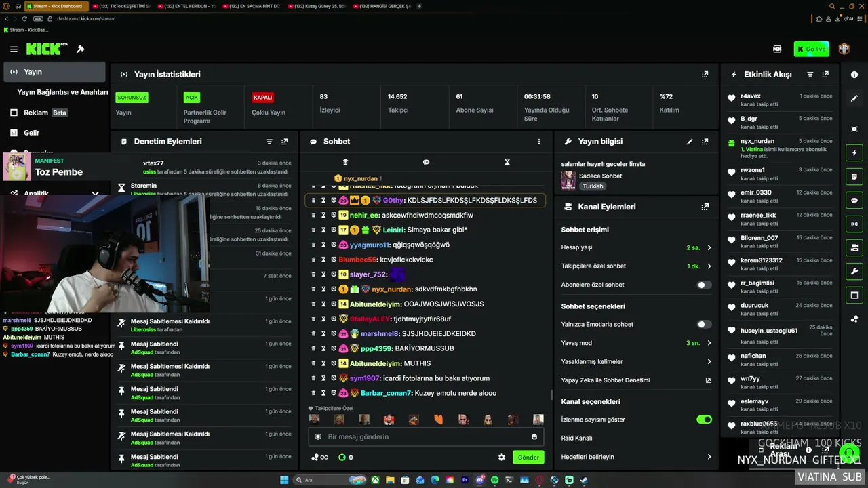Expand Hedefleri belirleyin arrow

click(709, 457)
